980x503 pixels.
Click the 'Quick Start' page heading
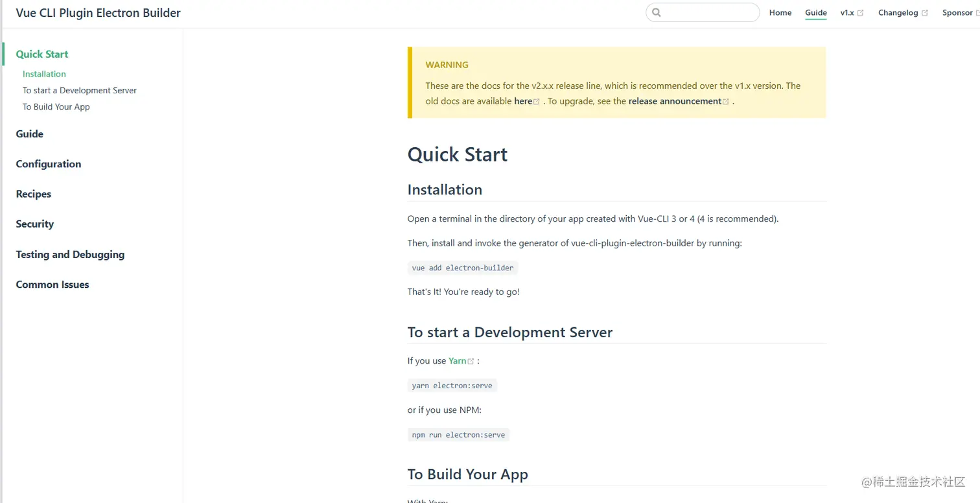pyautogui.click(x=458, y=154)
